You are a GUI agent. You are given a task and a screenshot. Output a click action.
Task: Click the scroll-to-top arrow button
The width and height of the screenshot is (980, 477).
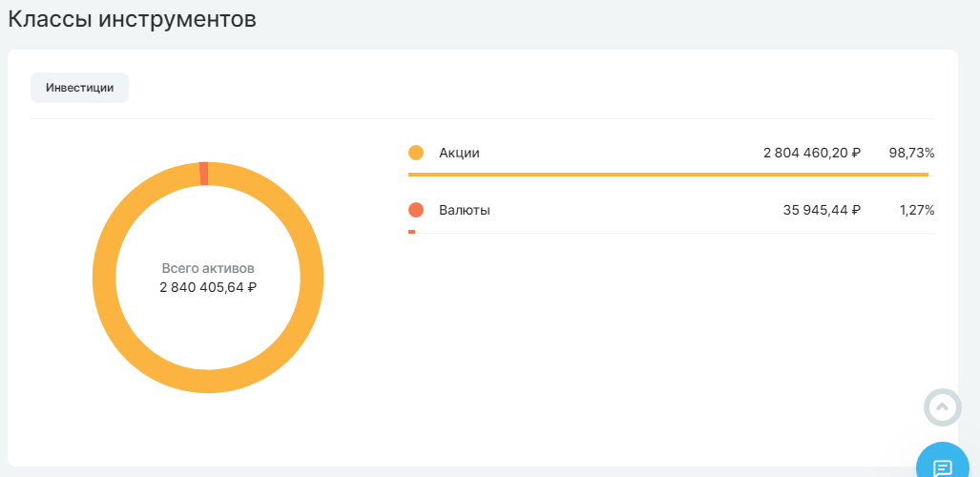click(x=942, y=407)
